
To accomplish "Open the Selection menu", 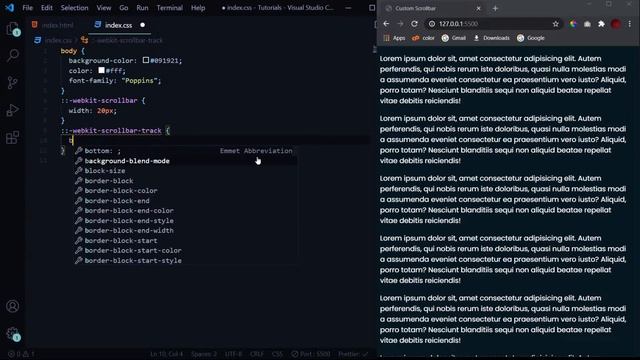I will pyautogui.click(x=74, y=8).
